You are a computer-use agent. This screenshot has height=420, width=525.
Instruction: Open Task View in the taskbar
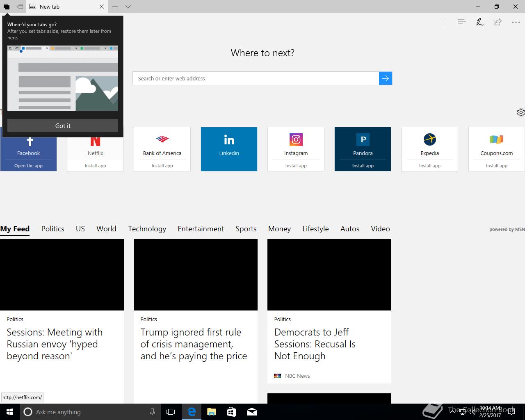click(x=171, y=412)
